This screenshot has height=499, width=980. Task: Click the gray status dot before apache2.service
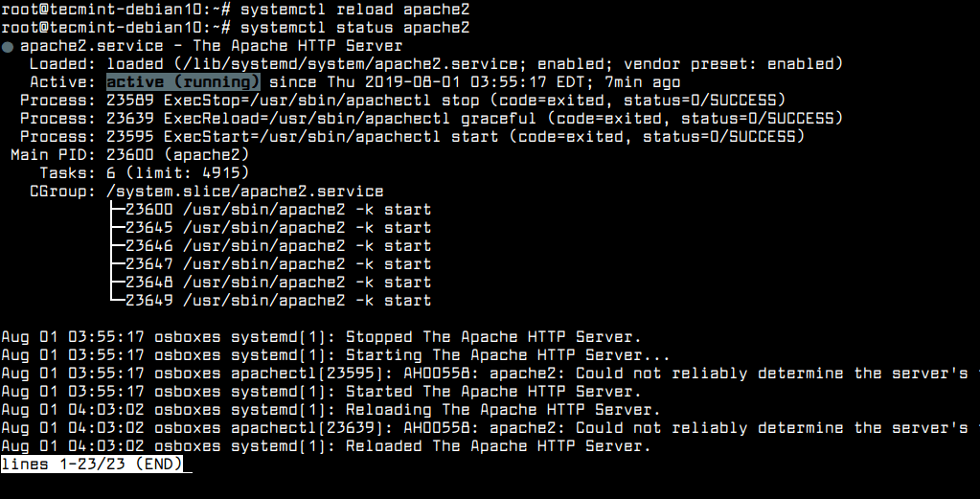tap(8, 46)
